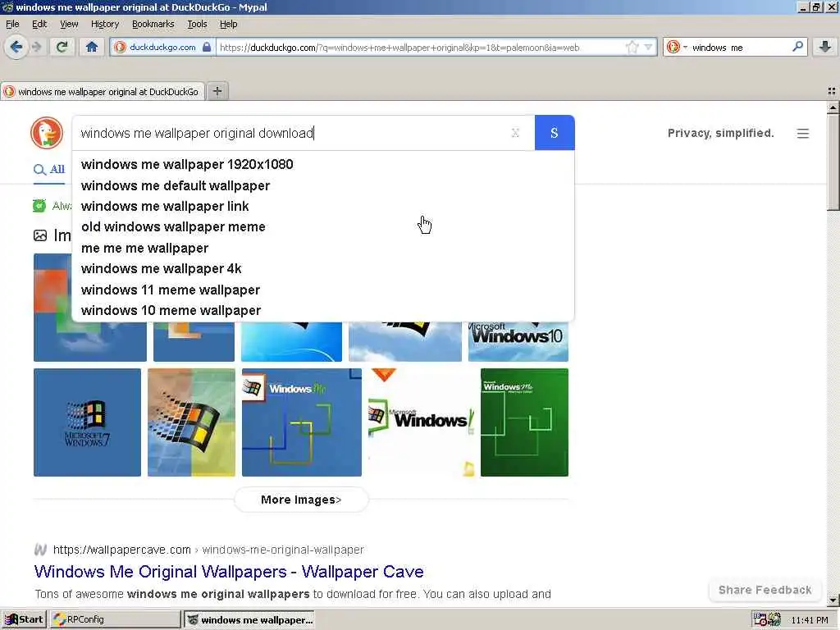Click the duckduckgo.com site identity label

tap(162, 47)
